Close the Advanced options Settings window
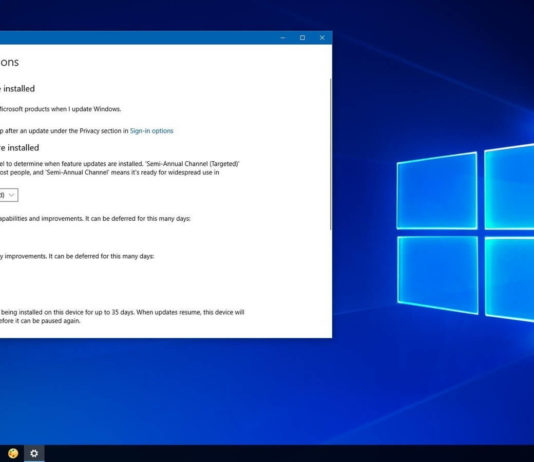 322,38
